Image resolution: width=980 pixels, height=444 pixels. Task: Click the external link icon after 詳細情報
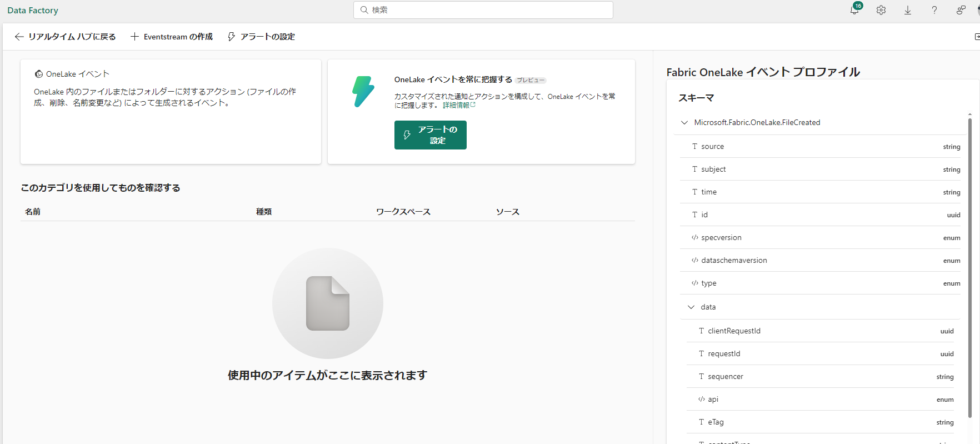click(473, 104)
